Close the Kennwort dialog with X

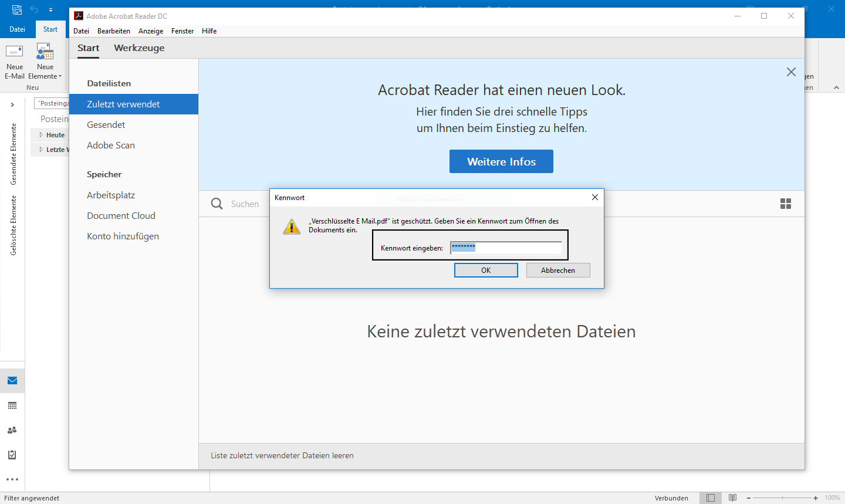pos(595,197)
